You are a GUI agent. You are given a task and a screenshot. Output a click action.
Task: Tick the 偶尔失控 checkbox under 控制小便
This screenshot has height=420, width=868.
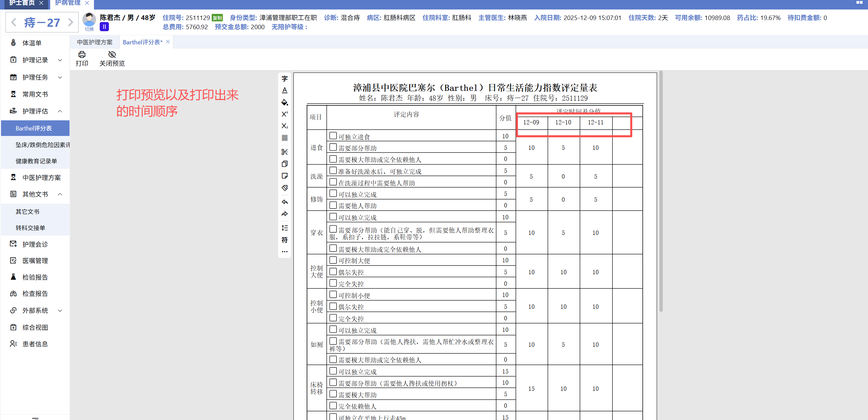tap(333, 306)
